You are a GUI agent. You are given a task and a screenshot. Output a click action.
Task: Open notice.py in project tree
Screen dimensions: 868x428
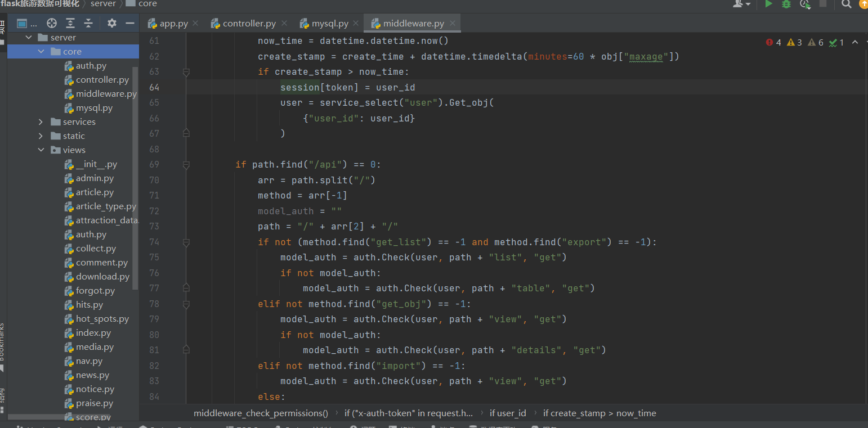[89, 389]
